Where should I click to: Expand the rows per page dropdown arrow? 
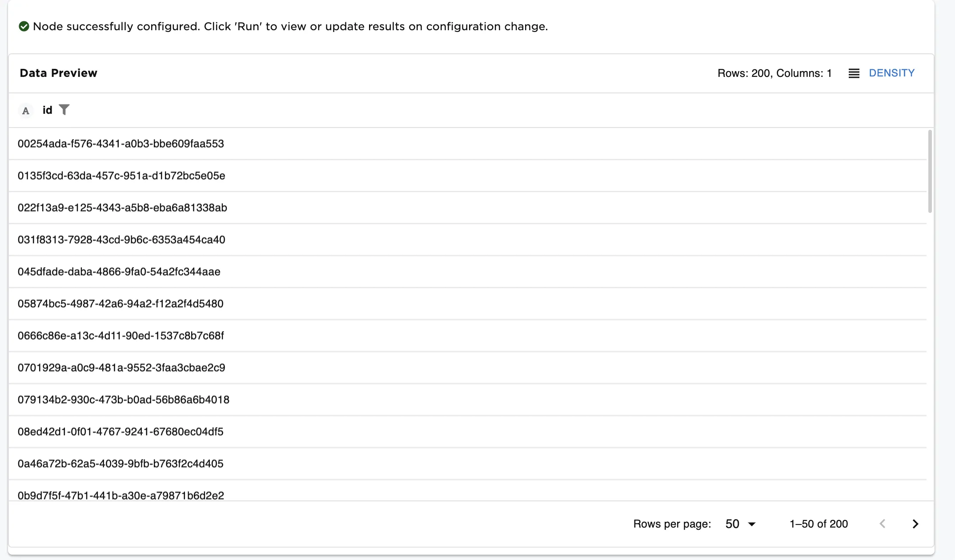[752, 524]
